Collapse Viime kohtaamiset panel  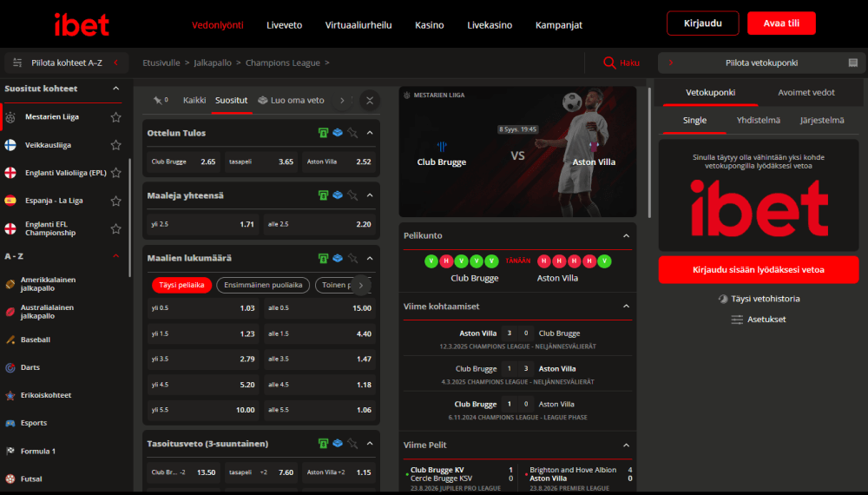click(x=626, y=307)
